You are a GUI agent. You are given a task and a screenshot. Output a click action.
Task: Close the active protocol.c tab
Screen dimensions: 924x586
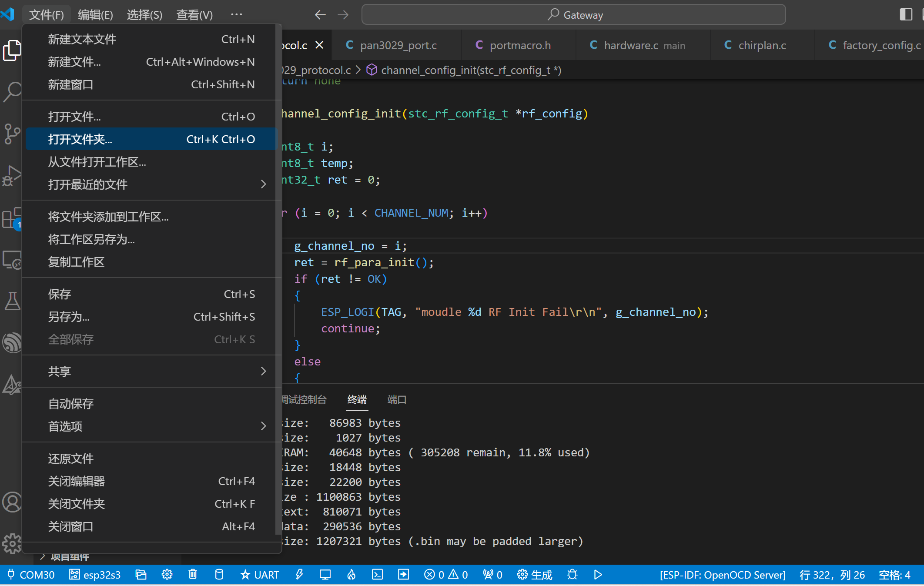[x=319, y=45]
